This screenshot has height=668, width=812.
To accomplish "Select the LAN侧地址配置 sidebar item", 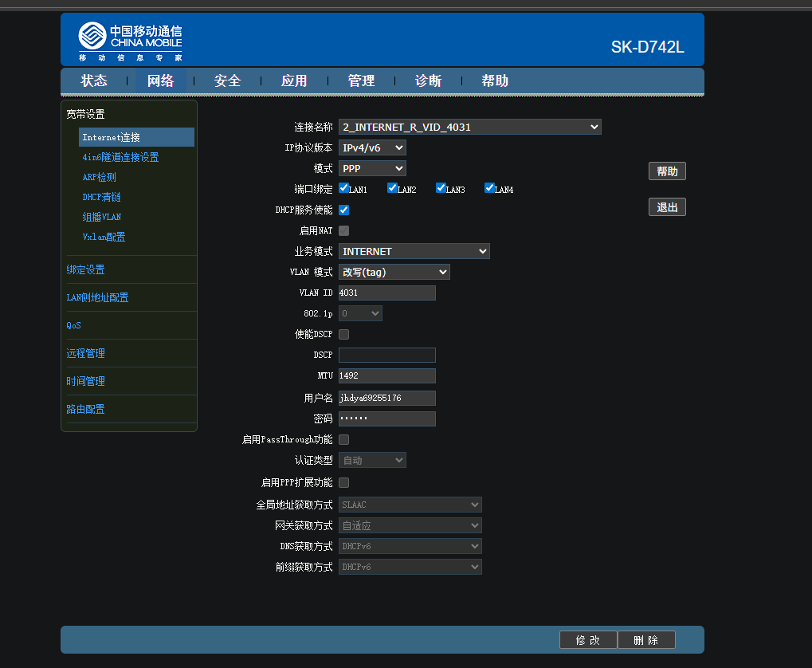I will click(97, 297).
